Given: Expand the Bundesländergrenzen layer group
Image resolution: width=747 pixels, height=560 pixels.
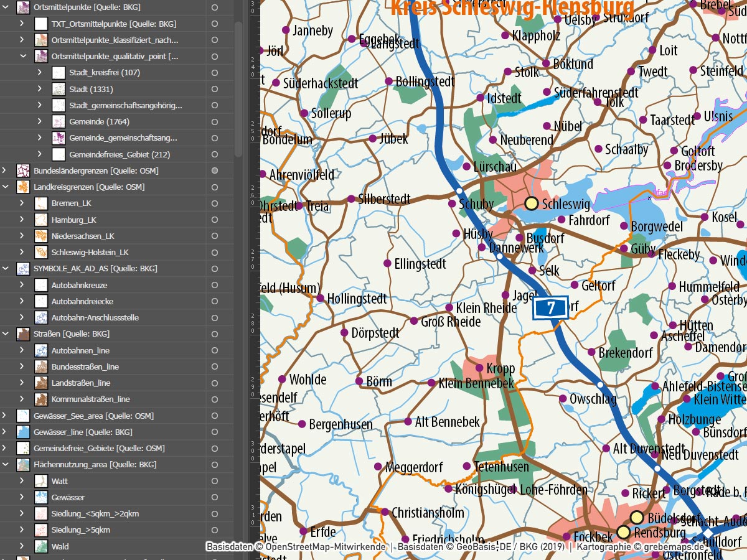Looking at the screenshot, I should tap(5, 170).
